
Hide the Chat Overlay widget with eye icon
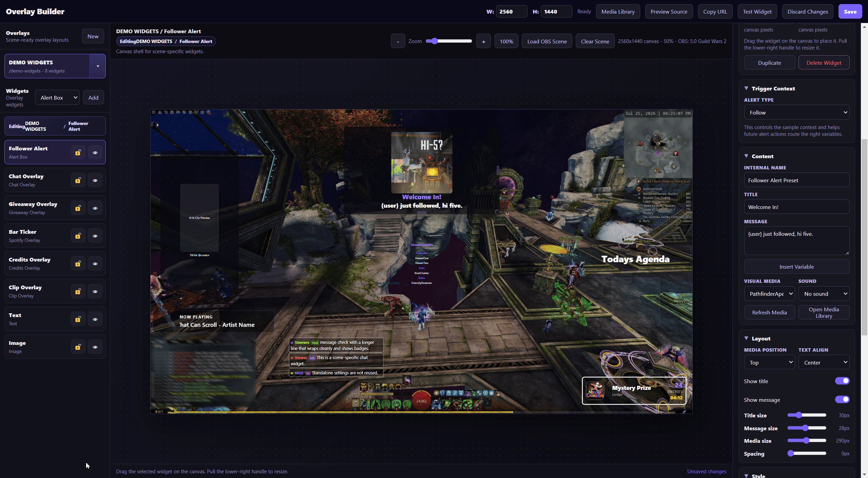95,180
